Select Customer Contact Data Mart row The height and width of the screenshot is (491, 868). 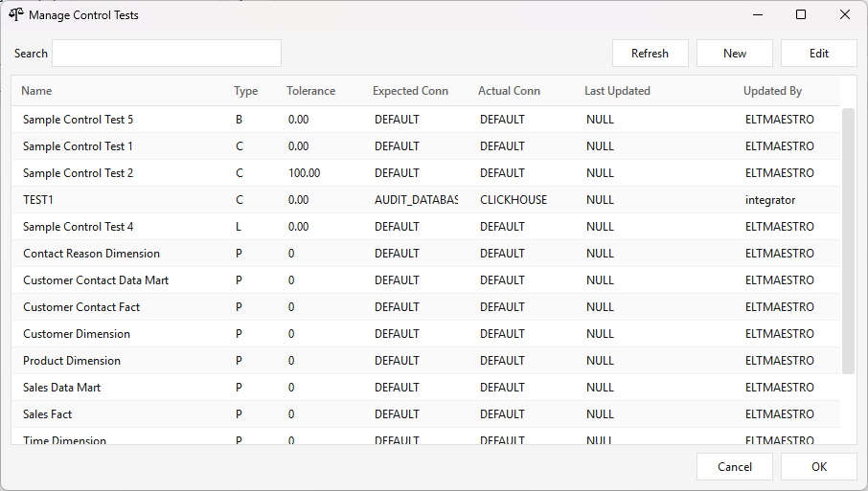point(425,280)
